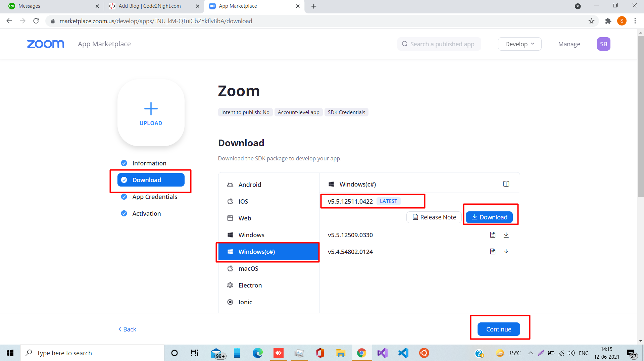Click the UPLOAD plus icon
This screenshot has height=361, width=644.
[x=151, y=109]
